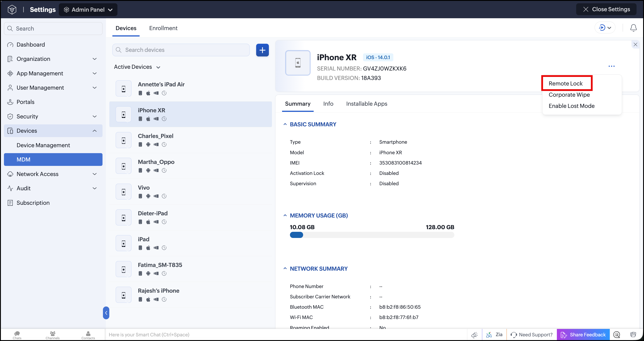Expand the Audit section chevron
This screenshot has width=644, height=341.
coord(95,188)
